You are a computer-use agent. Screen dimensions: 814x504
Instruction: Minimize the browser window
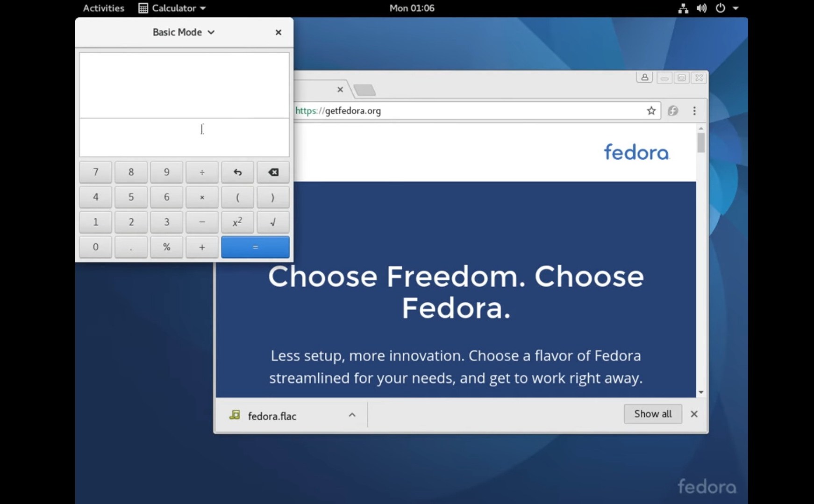click(664, 78)
